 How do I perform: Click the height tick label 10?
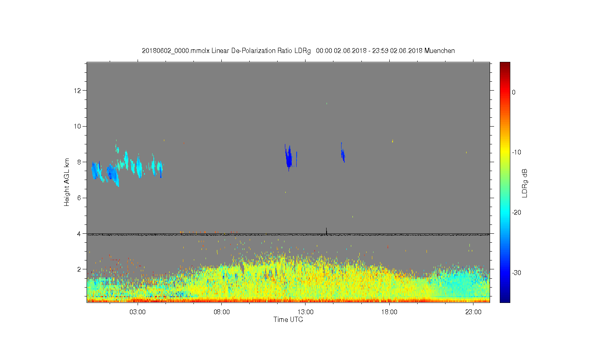click(x=78, y=126)
